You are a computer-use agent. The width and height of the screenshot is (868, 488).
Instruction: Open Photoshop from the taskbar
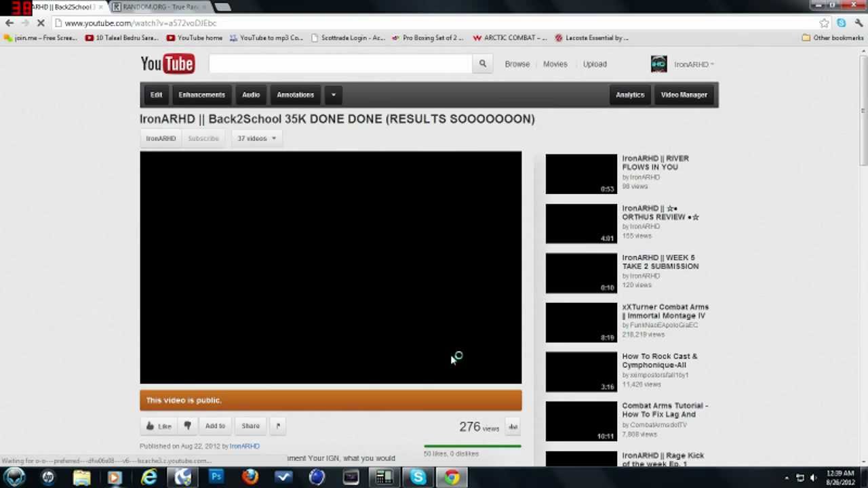coord(216,477)
